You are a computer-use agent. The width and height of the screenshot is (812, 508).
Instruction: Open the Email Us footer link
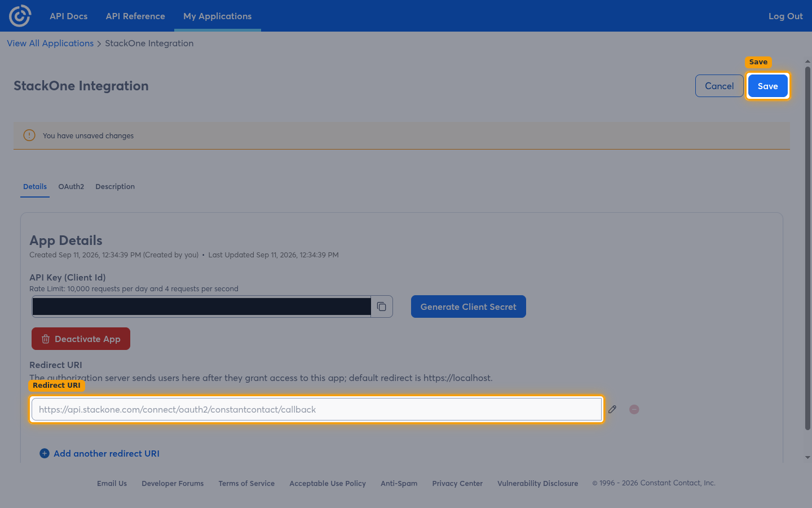point(112,483)
